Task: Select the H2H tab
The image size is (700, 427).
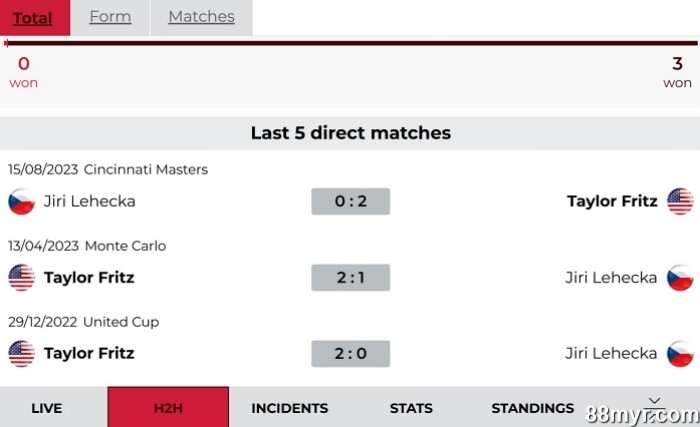Action: (x=168, y=408)
